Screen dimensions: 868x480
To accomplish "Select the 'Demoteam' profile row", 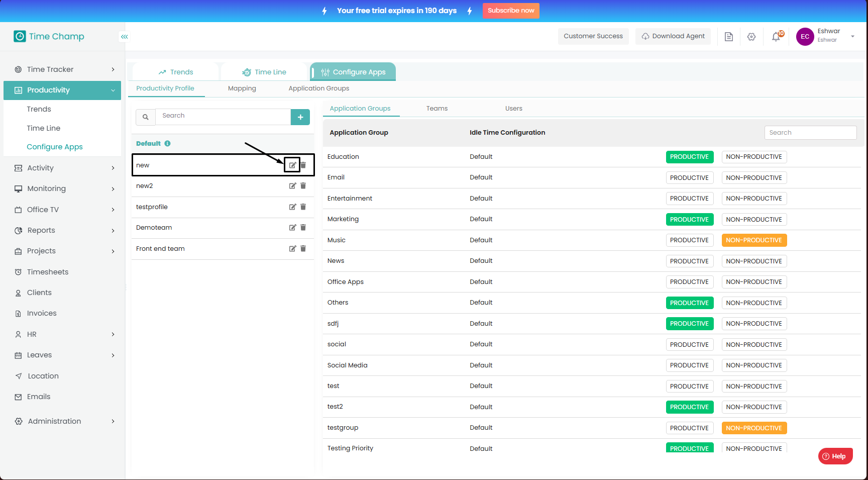I will (223, 228).
